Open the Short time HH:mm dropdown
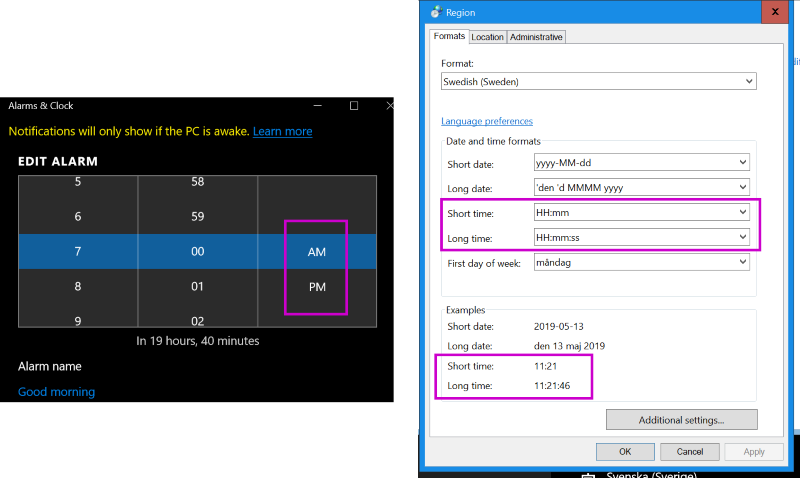The width and height of the screenshot is (800, 478). pyautogui.click(x=641, y=212)
